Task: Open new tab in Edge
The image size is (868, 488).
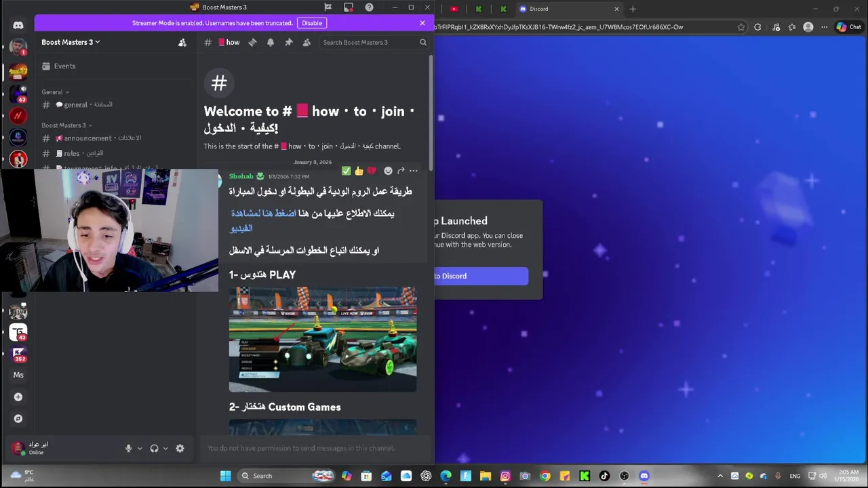Action: [x=633, y=9]
